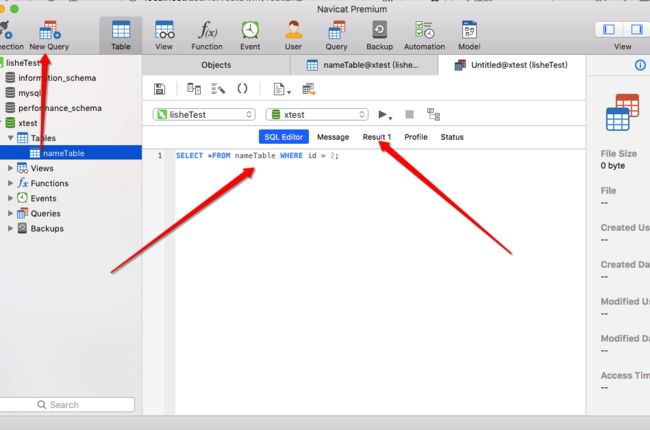Viewport: 650px width, 430px height.
Task: Click the explain query icon
Action: pos(433,114)
